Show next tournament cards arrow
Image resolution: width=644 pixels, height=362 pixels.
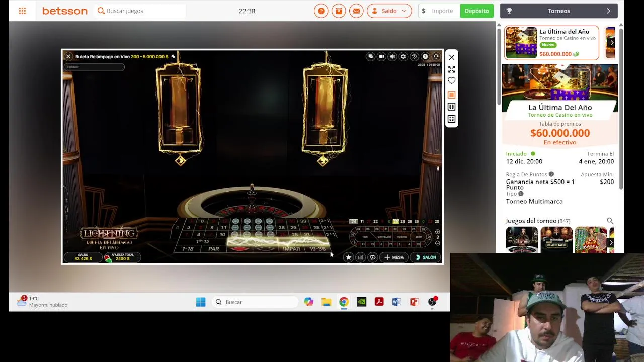pyautogui.click(x=612, y=43)
